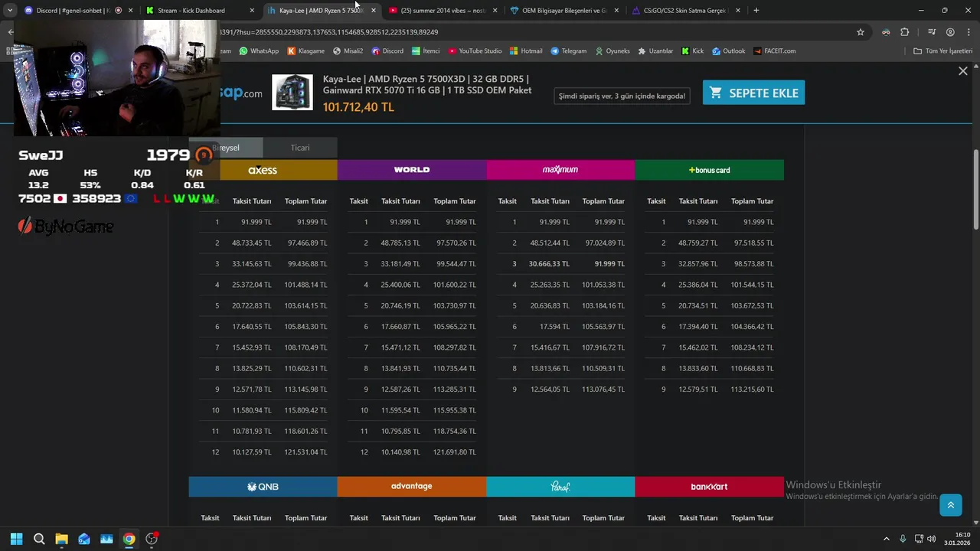Open Google Chrome from the taskbar
The height and width of the screenshot is (551, 980).
[x=129, y=539]
